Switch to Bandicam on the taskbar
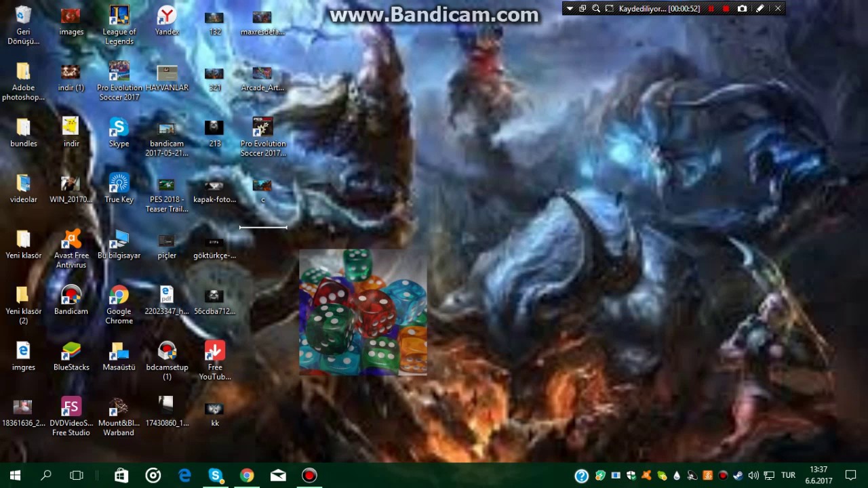Screen dimensions: 868x488 pos(309,476)
